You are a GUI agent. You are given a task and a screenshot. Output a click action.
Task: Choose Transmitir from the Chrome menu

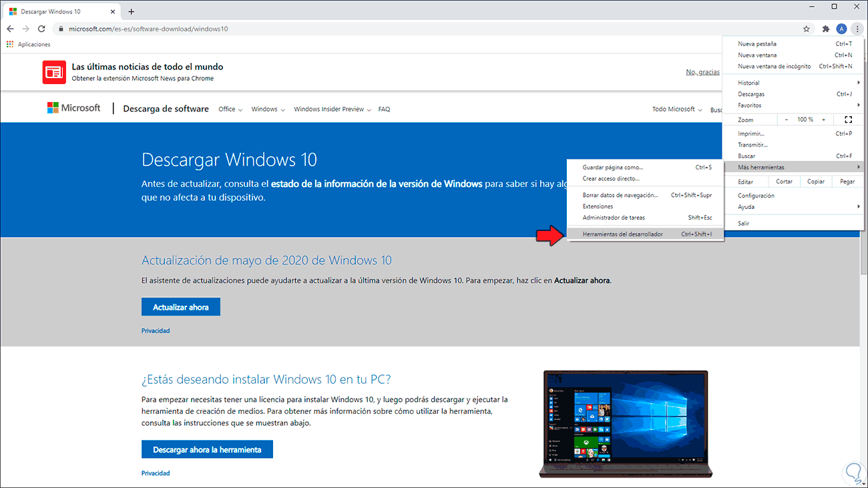point(793,145)
